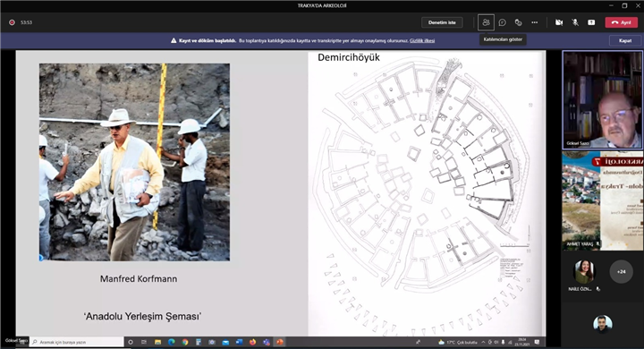Open Word from the shared taskbar
Image resolution: width=644 pixels, height=349 pixels.
point(239,342)
